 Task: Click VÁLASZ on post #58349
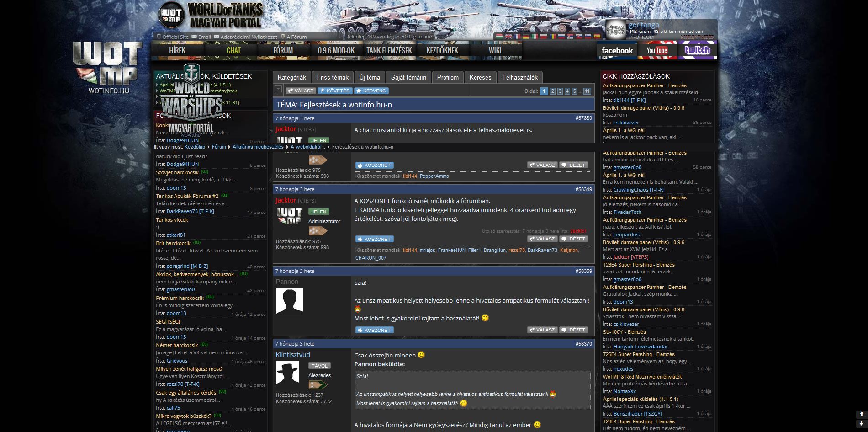[542, 239]
